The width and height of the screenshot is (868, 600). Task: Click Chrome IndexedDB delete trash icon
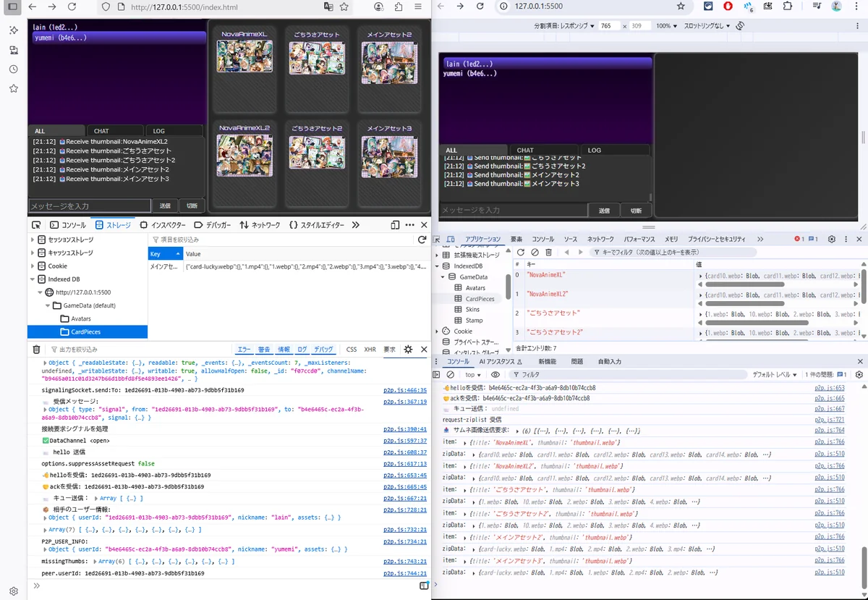(549, 252)
